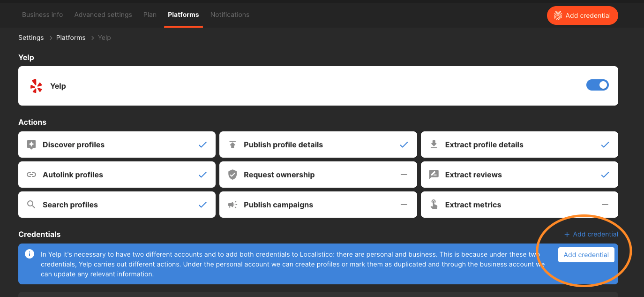Toggle the Search profiles checkmark
Image resolution: width=644 pixels, height=297 pixels.
click(x=202, y=205)
